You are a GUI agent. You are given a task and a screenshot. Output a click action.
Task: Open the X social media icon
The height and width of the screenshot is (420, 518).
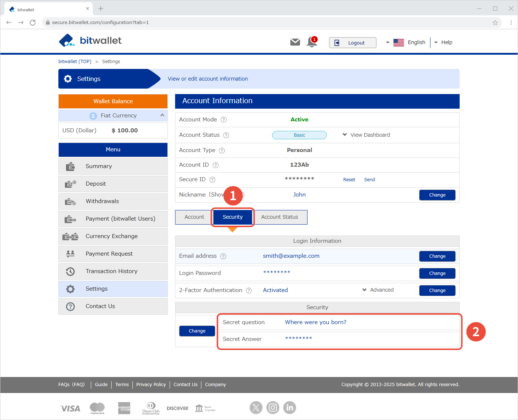(256, 408)
